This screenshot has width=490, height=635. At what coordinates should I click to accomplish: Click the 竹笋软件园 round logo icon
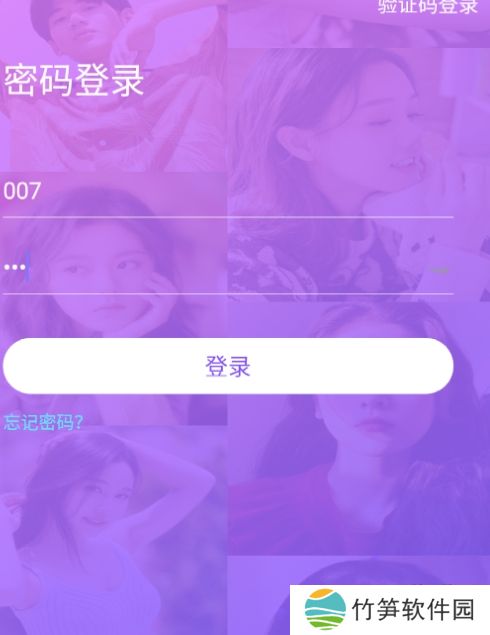(325, 609)
